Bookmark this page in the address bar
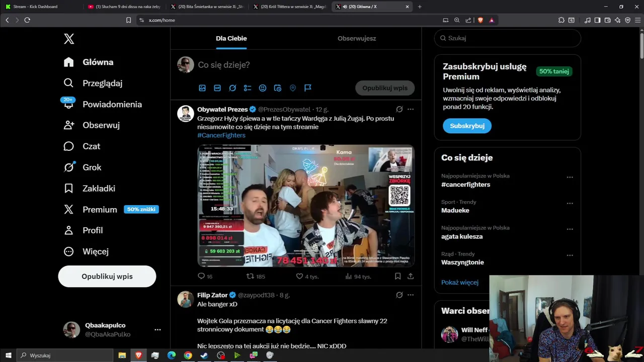The height and width of the screenshot is (362, 644). click(x=128, y=20)
